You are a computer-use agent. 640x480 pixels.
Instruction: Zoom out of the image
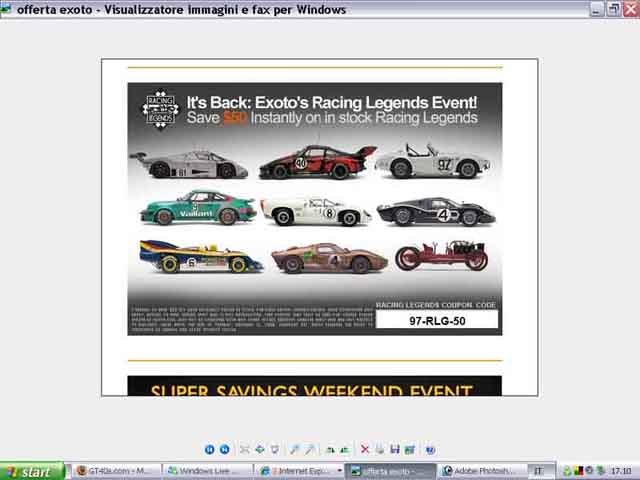(309, 449)
